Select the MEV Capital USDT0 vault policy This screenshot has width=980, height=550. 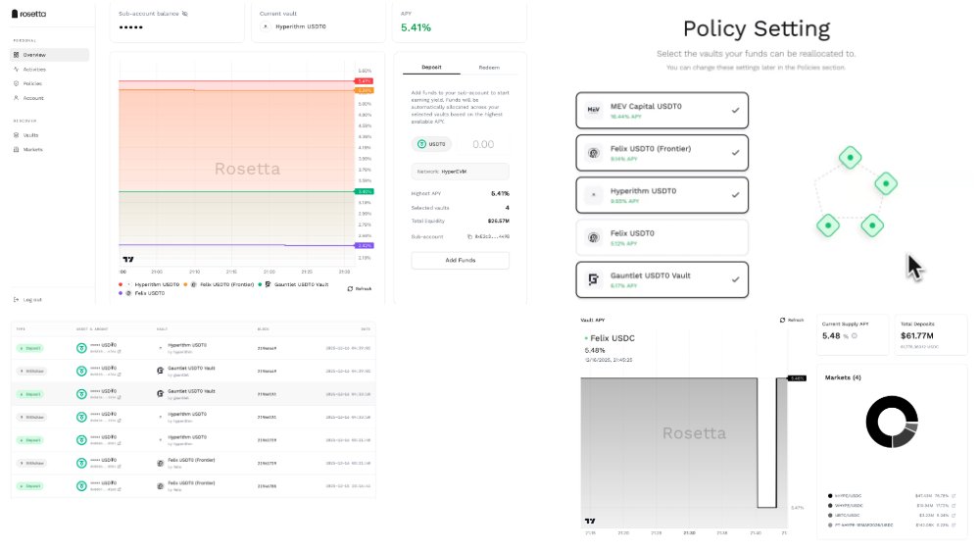(x=661, y=111)
